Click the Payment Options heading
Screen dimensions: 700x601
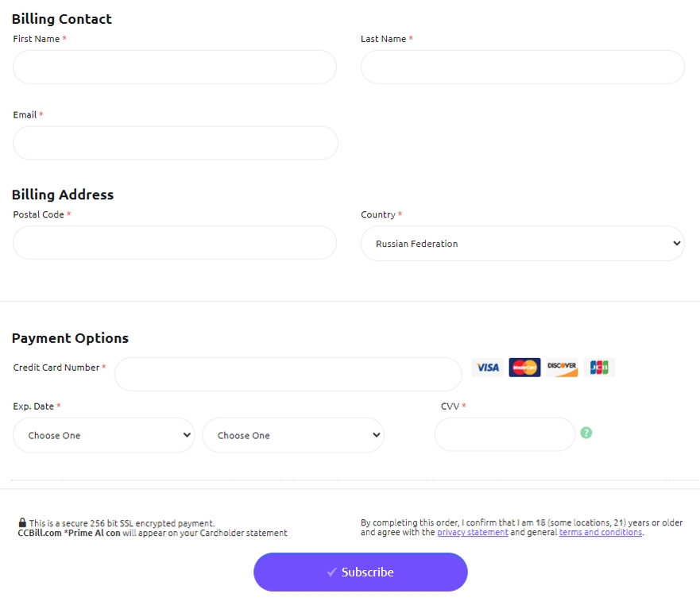click(70, 338)
